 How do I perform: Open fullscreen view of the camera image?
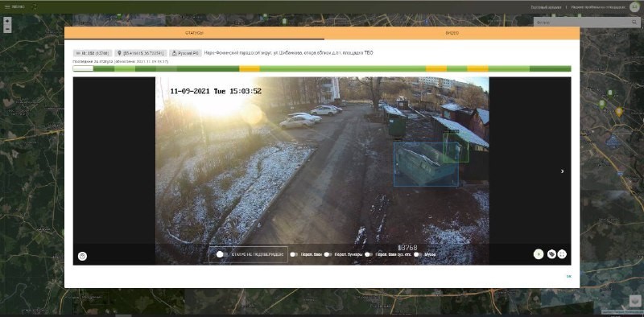(x=562, y=254)
